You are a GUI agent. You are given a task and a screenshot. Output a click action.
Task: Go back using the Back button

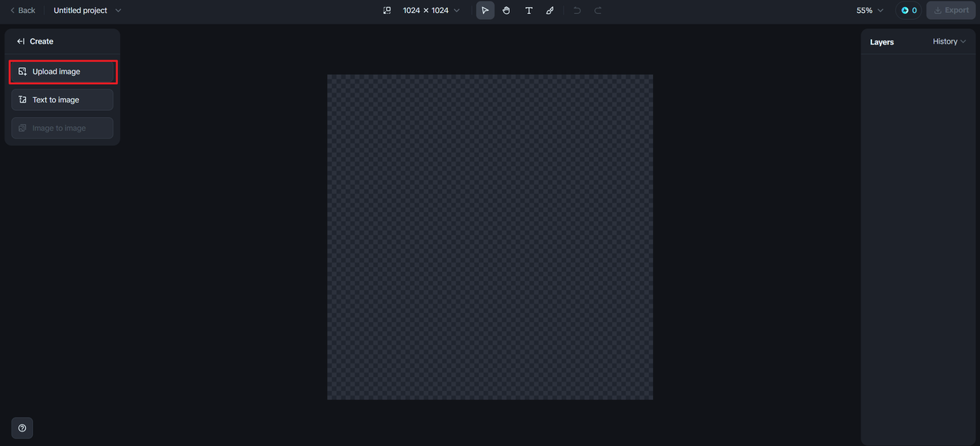[x=22, y=11]
